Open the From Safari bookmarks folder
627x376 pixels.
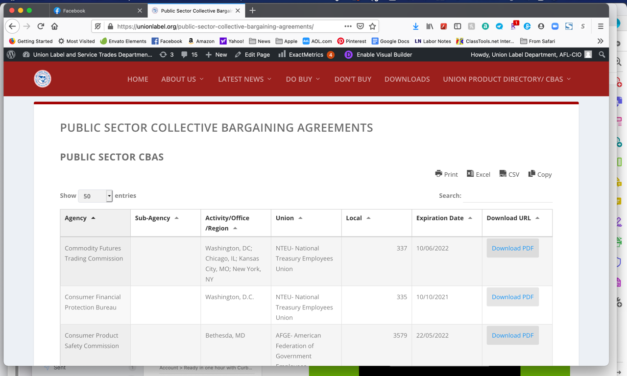click(537, 41)
